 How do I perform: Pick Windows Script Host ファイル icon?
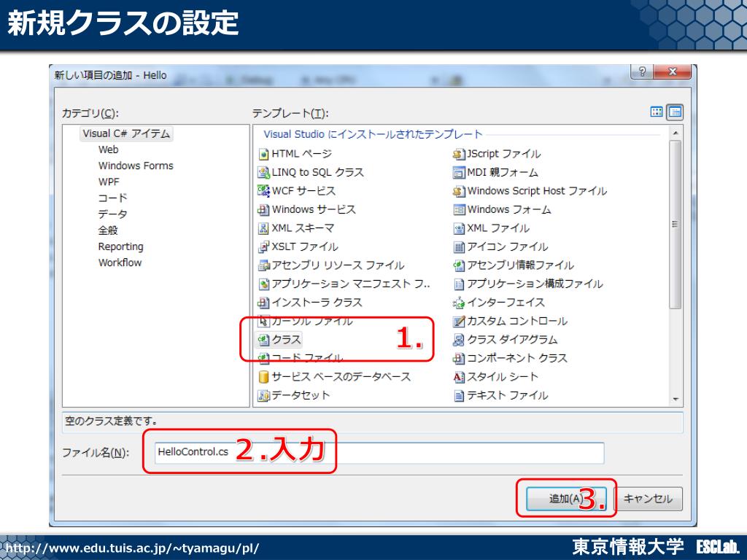(x=459, y=191)
